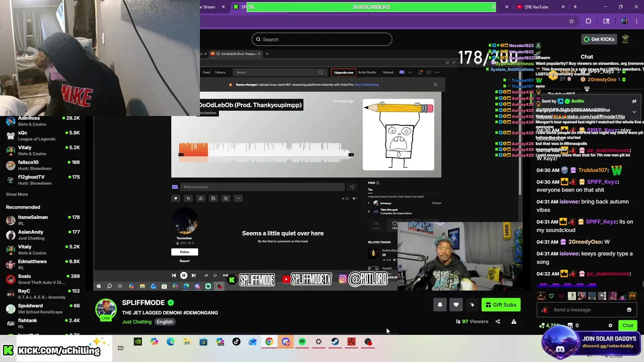Click the English language tag
The height and width of the screenshot is (362, 644).
tap(165, 322)
